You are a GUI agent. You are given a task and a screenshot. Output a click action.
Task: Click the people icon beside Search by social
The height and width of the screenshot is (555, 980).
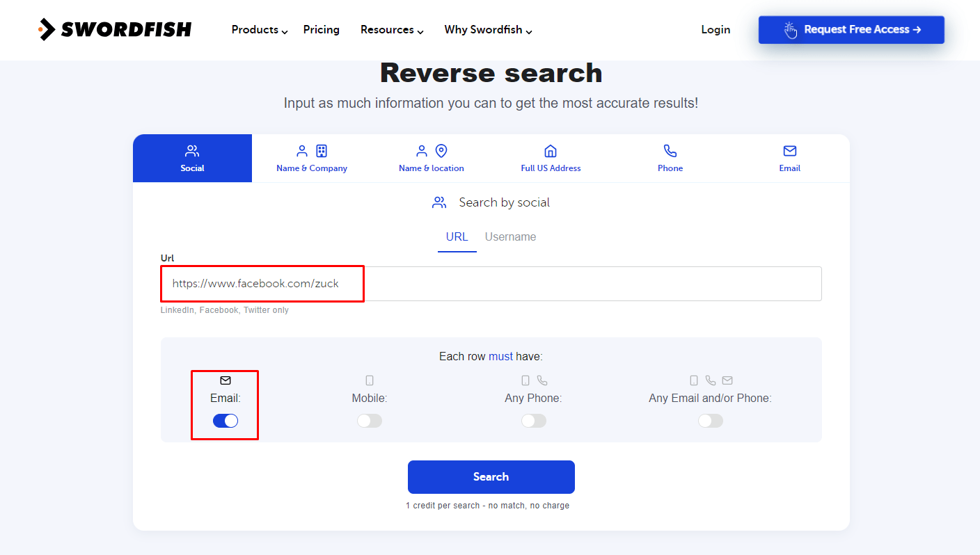click(439, 202)
